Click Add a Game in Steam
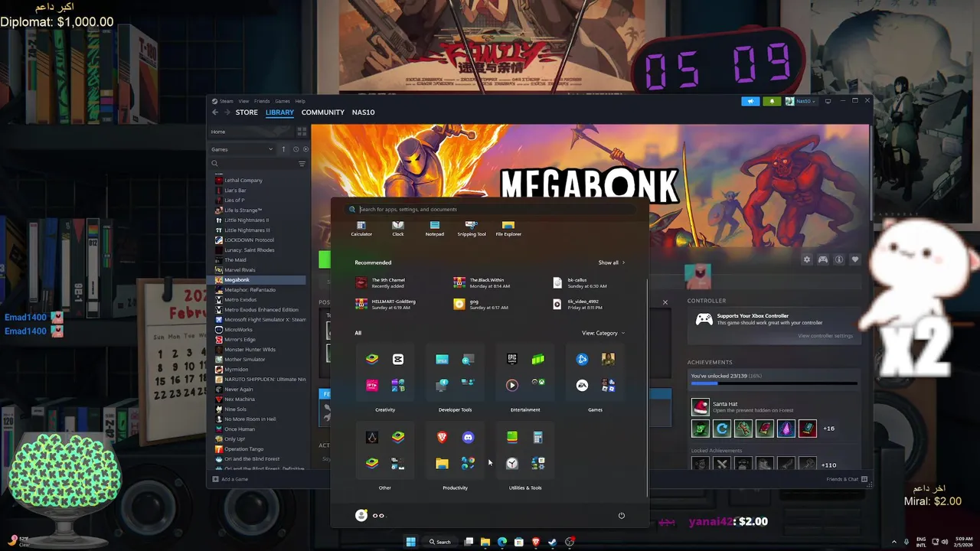This screenshot has height=551, width=980. [x=230, y=479]
